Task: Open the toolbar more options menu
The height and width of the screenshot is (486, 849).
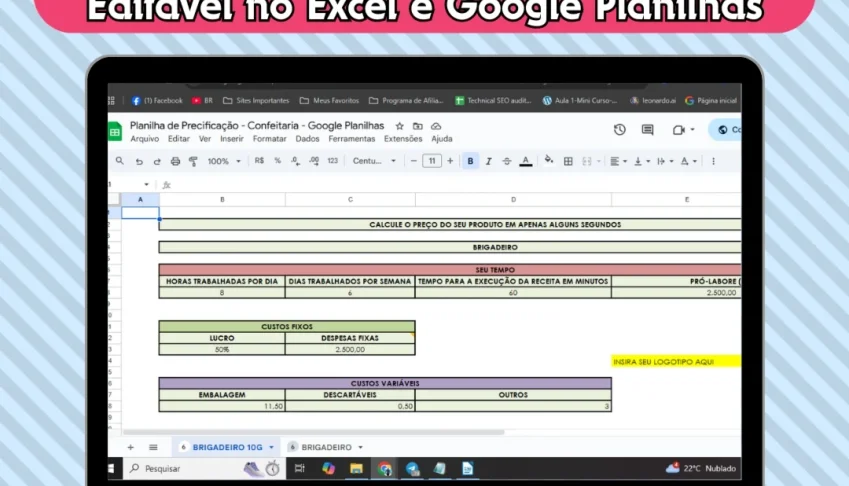Action: coord(713,161)
